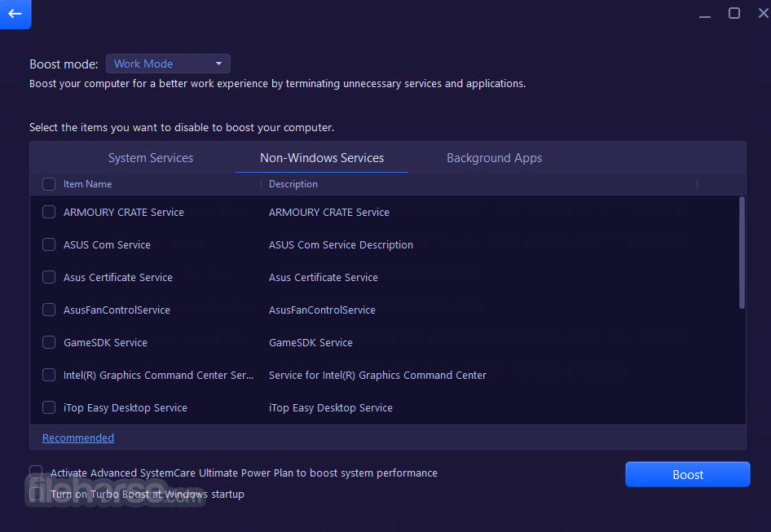Maximize the window

tap(734, 13)
